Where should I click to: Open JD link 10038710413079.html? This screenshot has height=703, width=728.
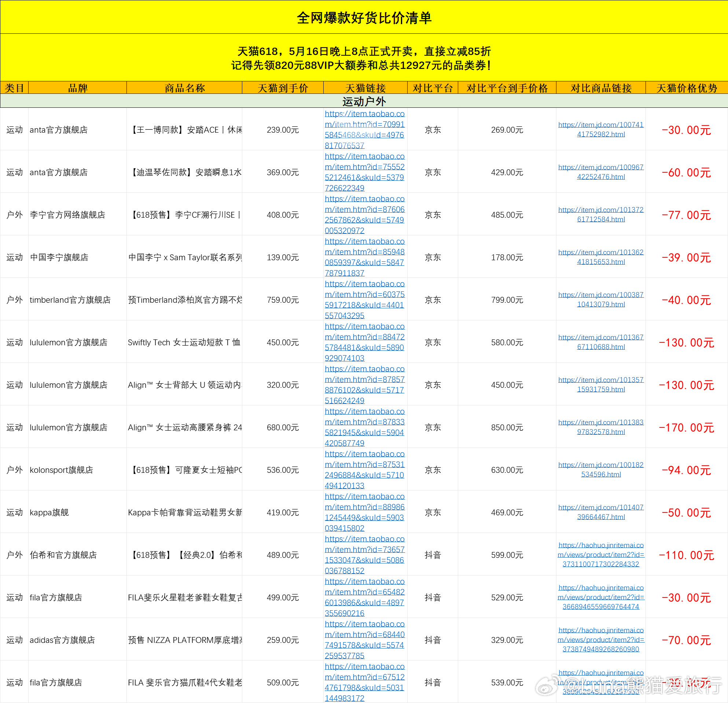coord(600,299)
